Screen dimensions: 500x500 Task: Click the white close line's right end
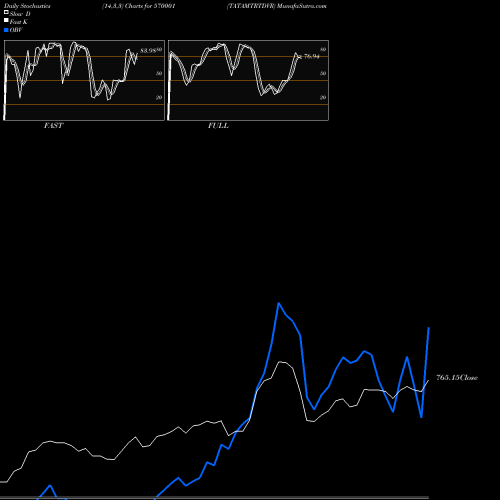click(429, 380)
